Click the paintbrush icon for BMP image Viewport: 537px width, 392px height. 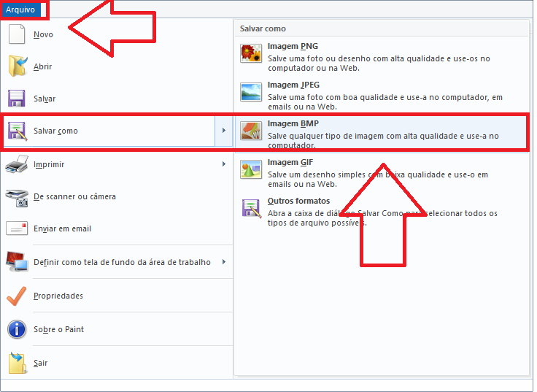click(x=251, y=131)
